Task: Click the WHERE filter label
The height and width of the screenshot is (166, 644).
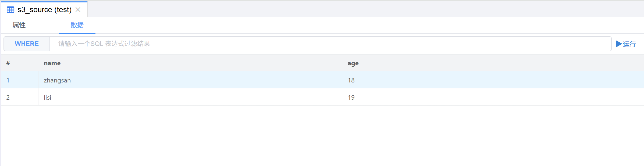Action: point(27,44)
